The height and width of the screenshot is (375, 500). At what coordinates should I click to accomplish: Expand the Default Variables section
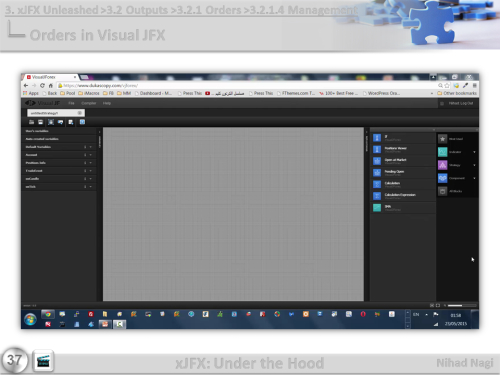(x=90, y=147)
